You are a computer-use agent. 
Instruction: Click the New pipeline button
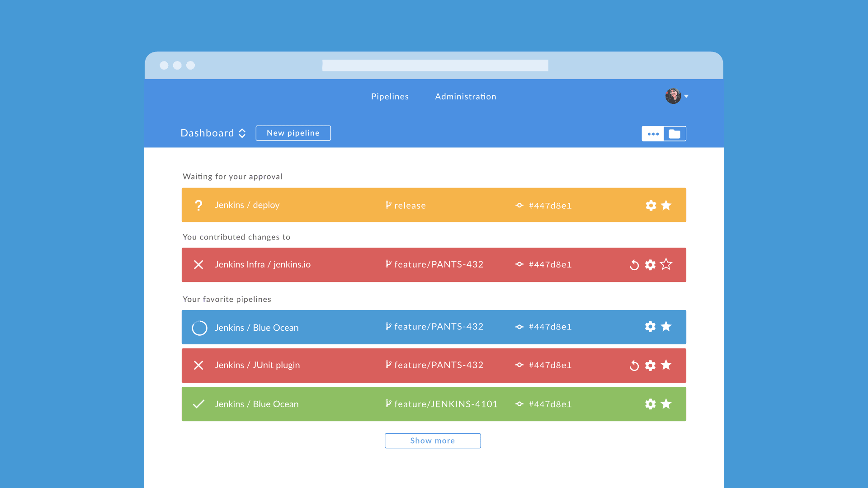click(x=293, y=133)
